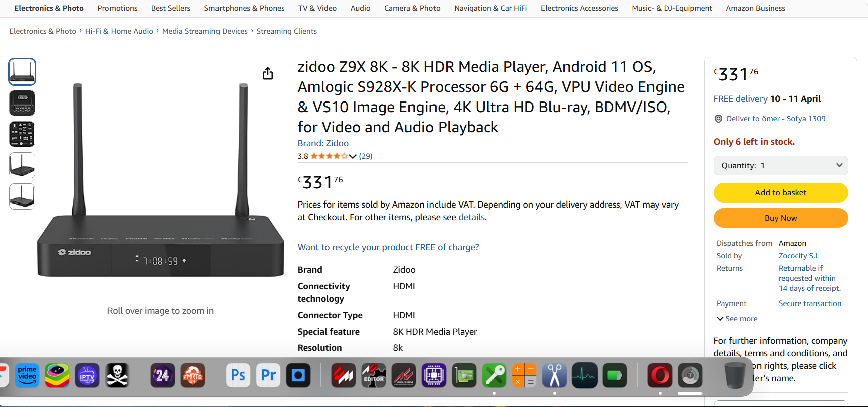Launch the purple '24' game icon in dock

163,375
